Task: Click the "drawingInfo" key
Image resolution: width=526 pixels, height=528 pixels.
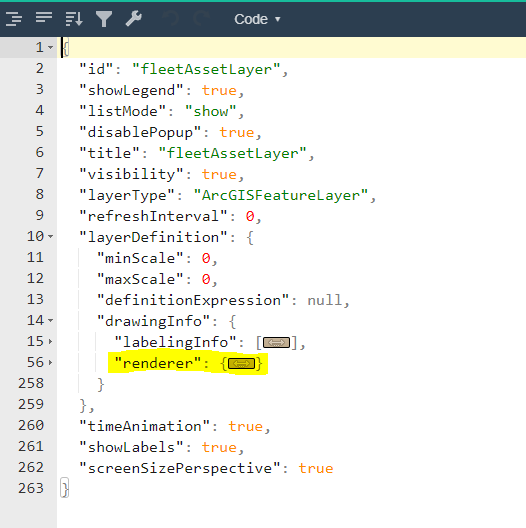Action: click(x=154, y=321)
